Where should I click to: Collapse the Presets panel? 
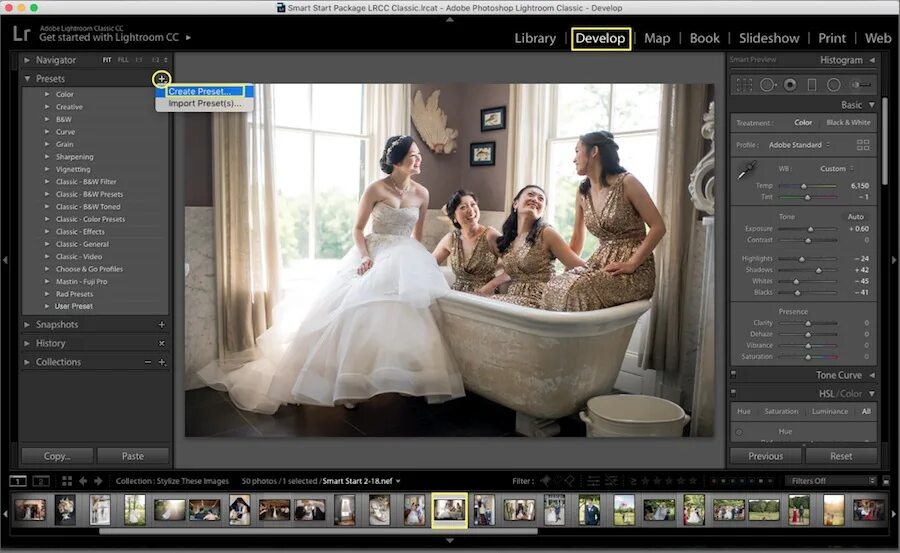coord(27,79)
